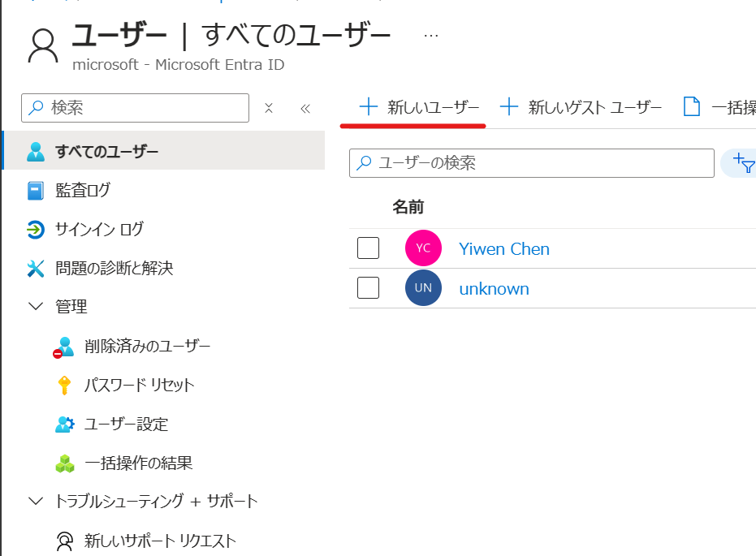The height and width of the screenshot is (556, 756).
Task: Click the password reset key icon
Action: point(64,386)
